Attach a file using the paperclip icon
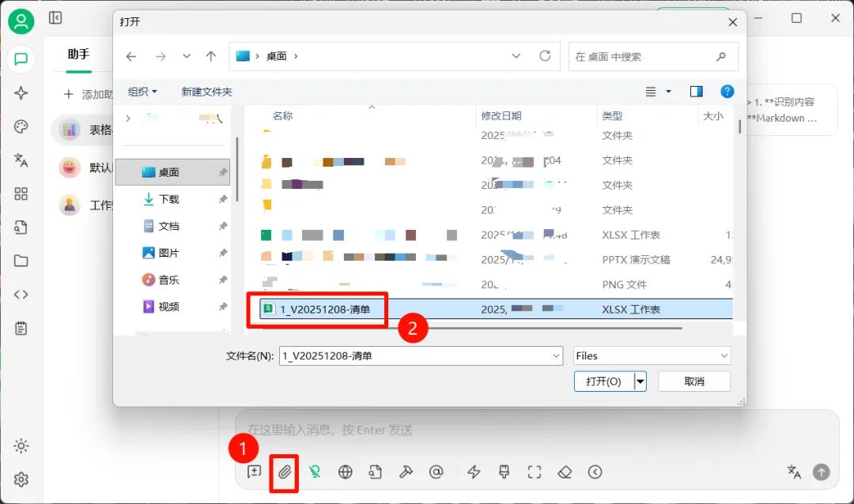This screenshot has width=854, height=504. tap(285, 472)
